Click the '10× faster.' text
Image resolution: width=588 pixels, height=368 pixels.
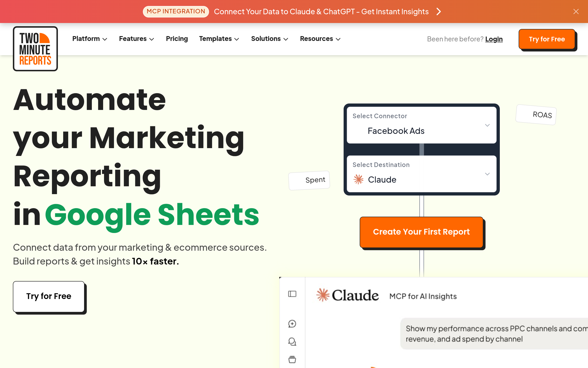155,261
